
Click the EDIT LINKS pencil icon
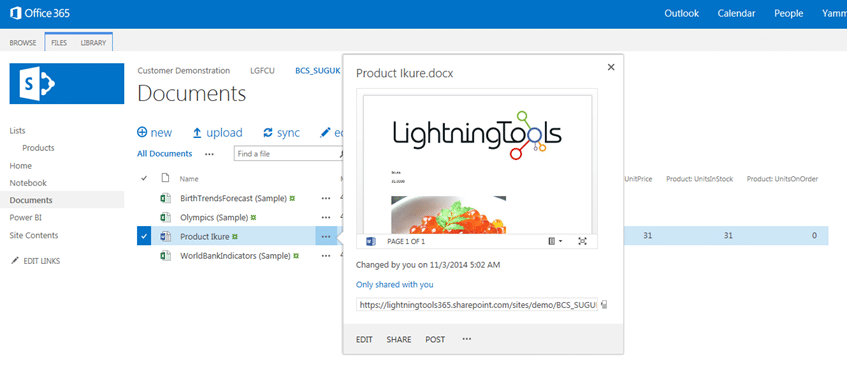pyautogui.click(x=14, y=261)
